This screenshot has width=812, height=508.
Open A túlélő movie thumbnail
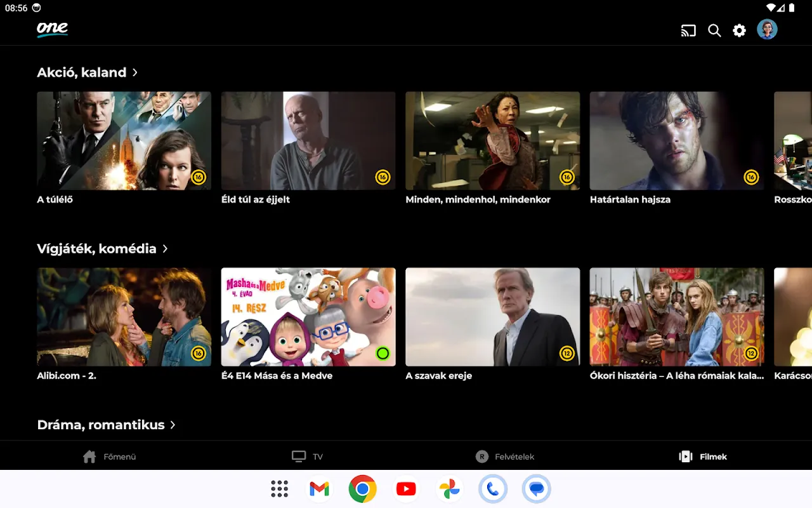coord(124,141)
